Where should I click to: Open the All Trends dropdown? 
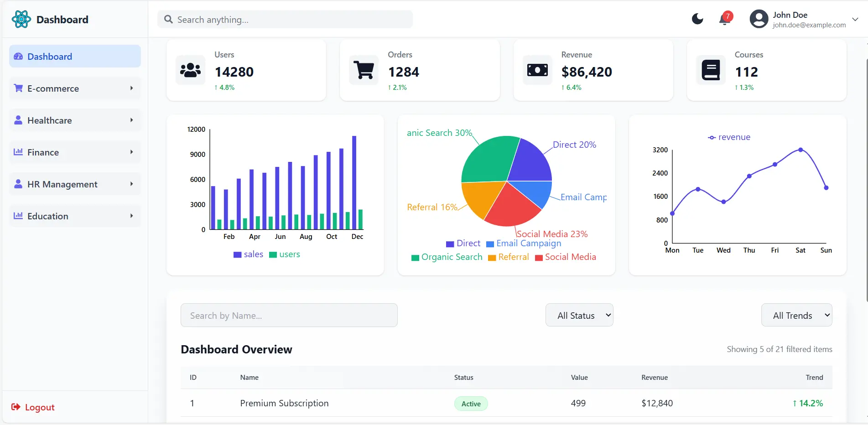pyautogui.click(x=796, y=315)
